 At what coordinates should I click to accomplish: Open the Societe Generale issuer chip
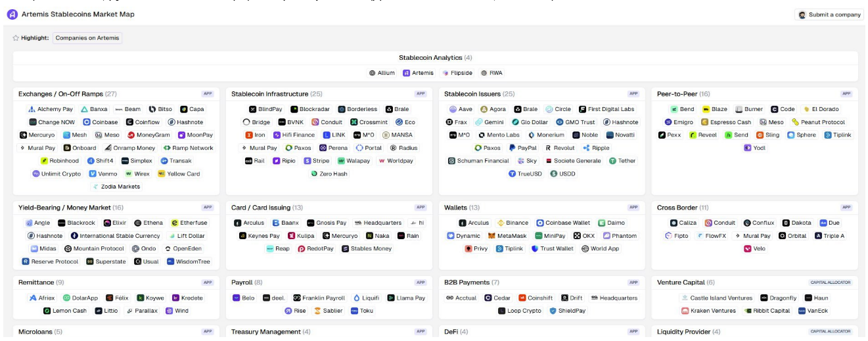[574, 160]
